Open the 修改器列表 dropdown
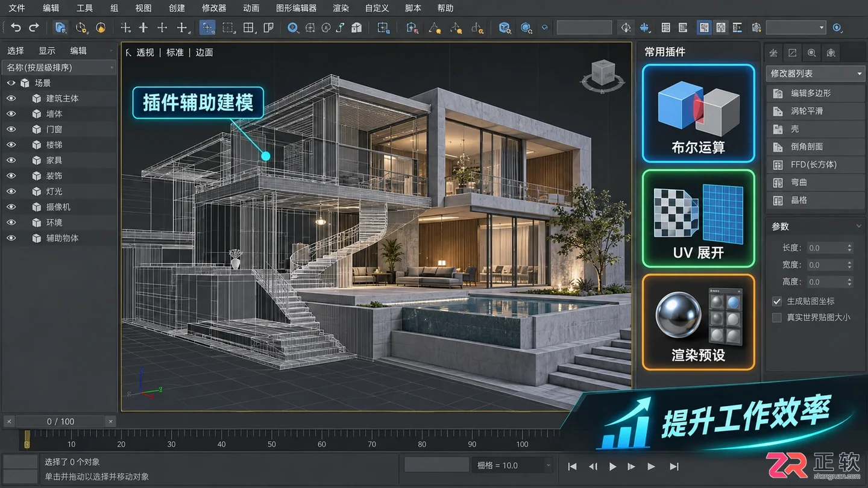The width and height of the screenshot is (868, 488). pyautogui.click(x=816, y=74)
